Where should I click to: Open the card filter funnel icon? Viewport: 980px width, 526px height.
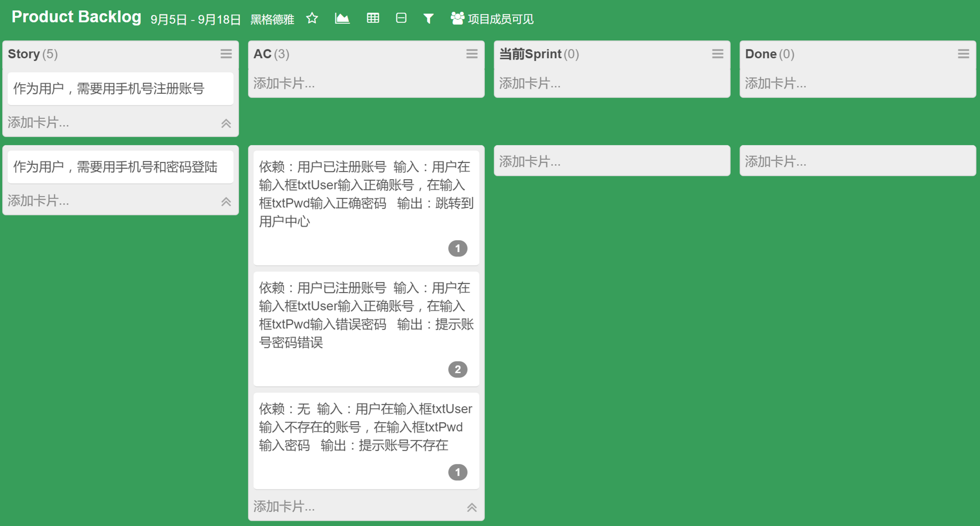pos(428,18)
